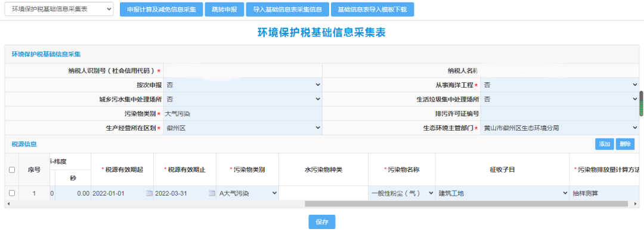Expand the 按次申报 dropdown
This screenshot has height=238, width=644.
coord(243,85)
